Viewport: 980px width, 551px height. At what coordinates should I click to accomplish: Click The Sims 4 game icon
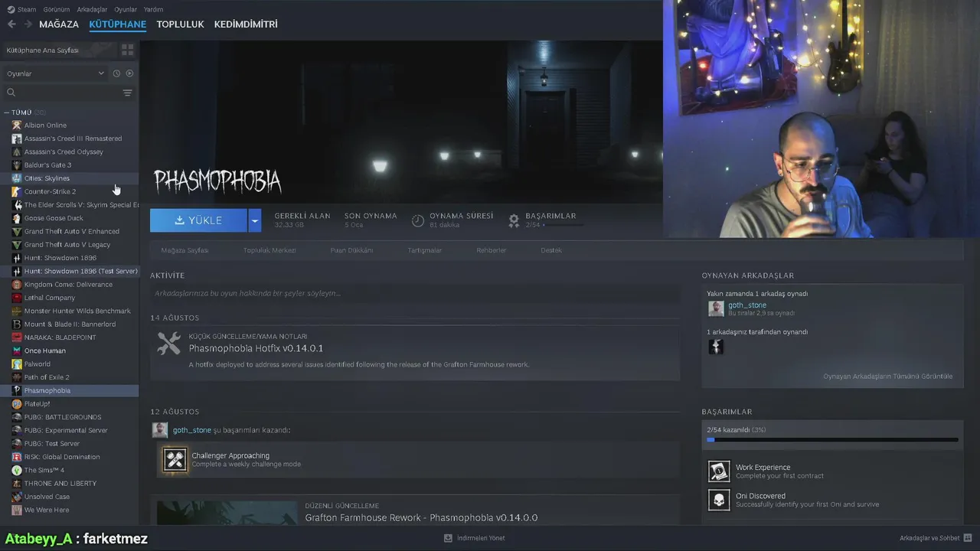click(x=17, y=470)
